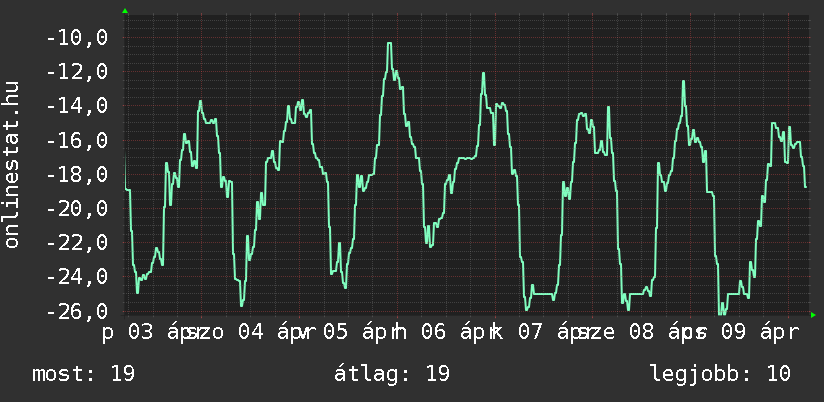Viewport: 824px width, 402px height.
Task: Pick the '06 ápr' date label
Action: (x=452, y=332)
